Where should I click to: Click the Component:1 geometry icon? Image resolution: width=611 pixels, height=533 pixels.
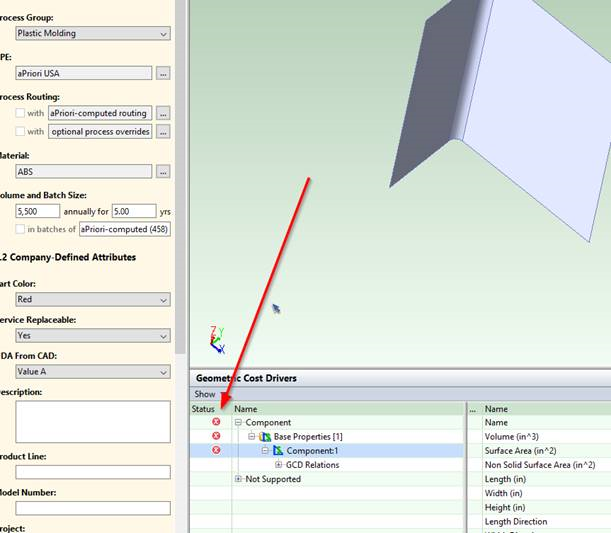click(x=279, y=451)
